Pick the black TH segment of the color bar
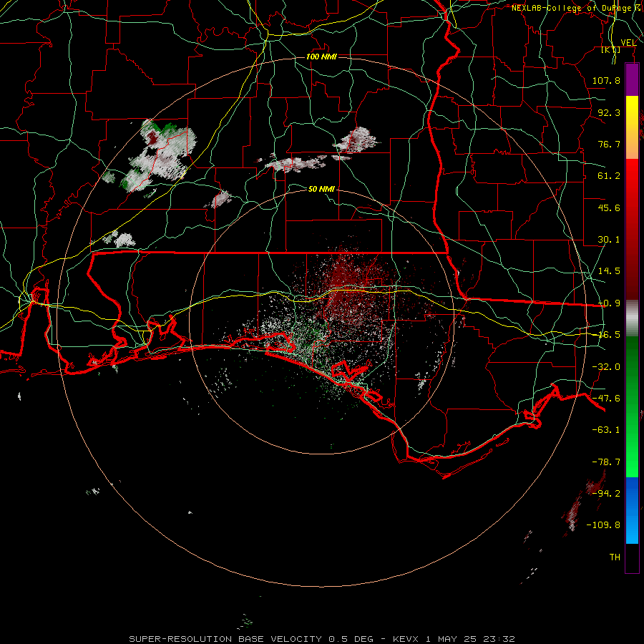This screenshot has width=644, height=644. (632, 558)
